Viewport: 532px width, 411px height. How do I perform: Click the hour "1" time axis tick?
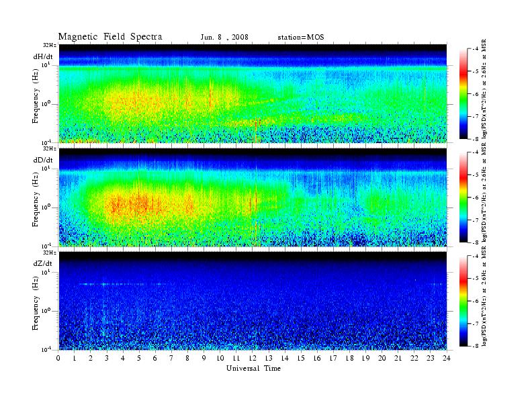pyautogui.click(x=75, y=358)
